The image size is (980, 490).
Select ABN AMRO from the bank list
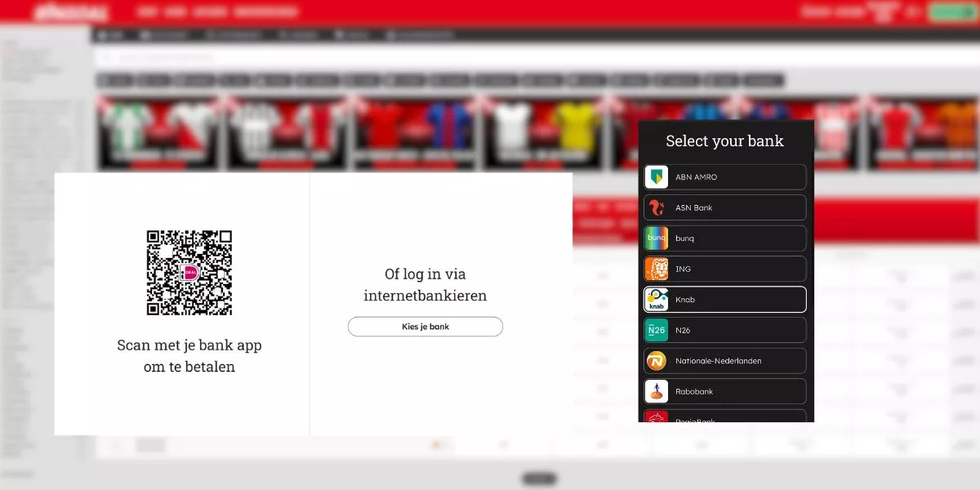[725, 177]
